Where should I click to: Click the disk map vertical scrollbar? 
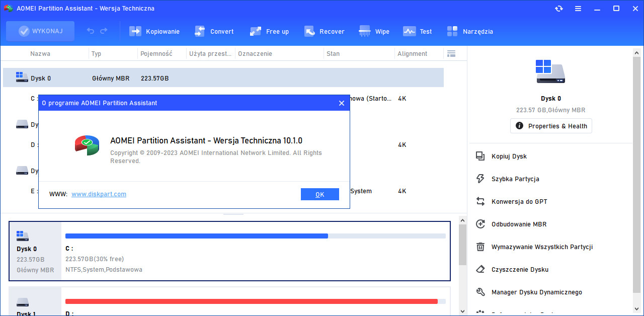click(x=462, y=245)
